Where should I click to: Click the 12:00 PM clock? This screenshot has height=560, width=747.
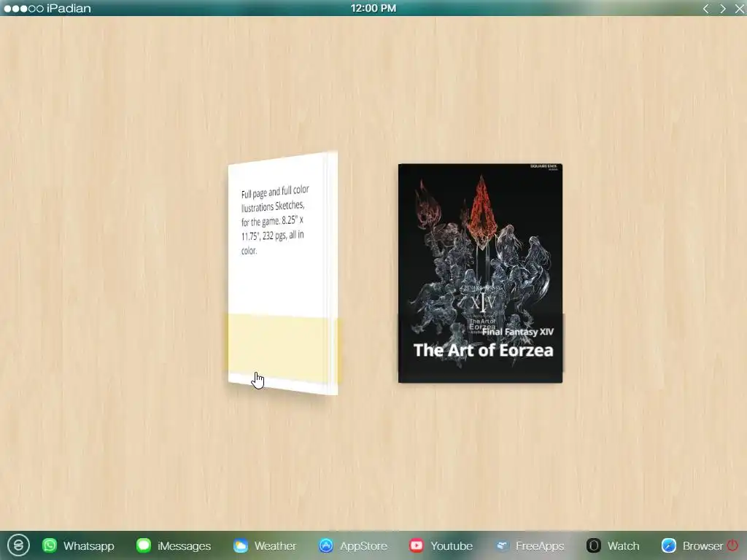373,8
